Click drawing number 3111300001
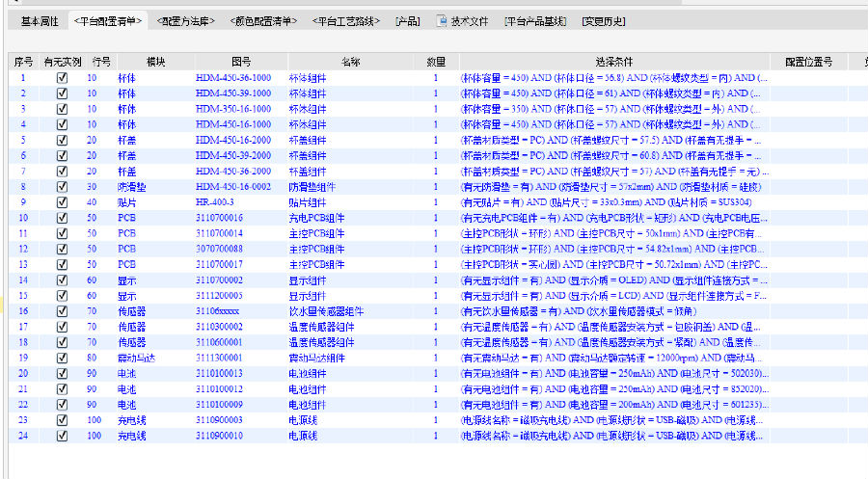Viewport: 868px width, 479px height. pos(219,358)
